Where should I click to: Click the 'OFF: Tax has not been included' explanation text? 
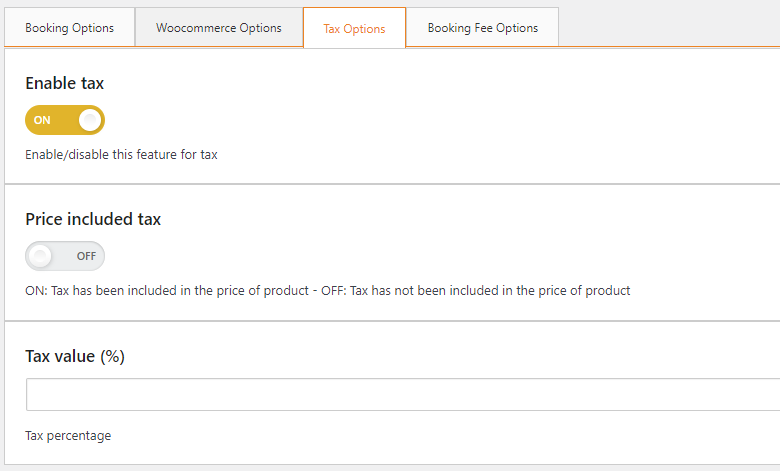476,290
